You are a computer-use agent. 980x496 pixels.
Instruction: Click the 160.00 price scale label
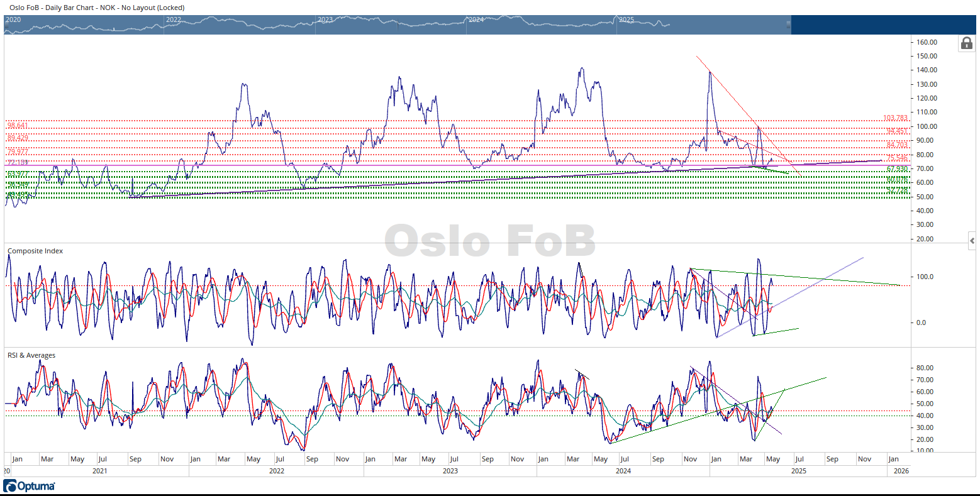click(x=927, y=42)
